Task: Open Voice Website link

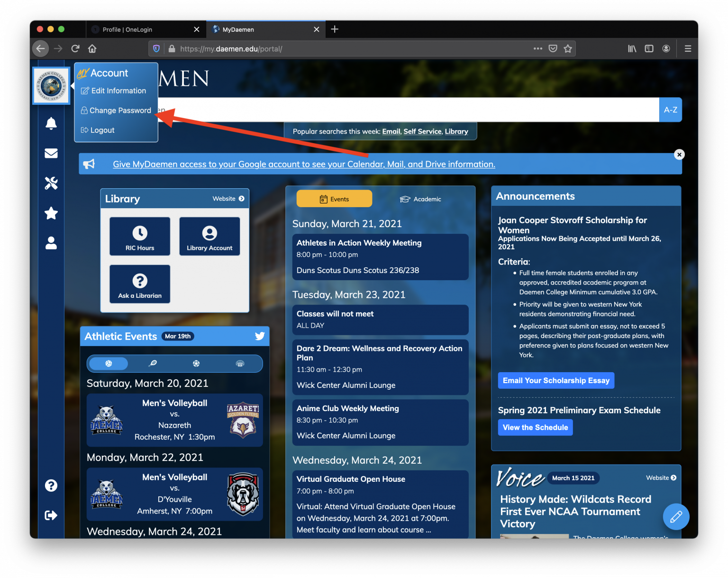Action: click(x=661, y=477)
